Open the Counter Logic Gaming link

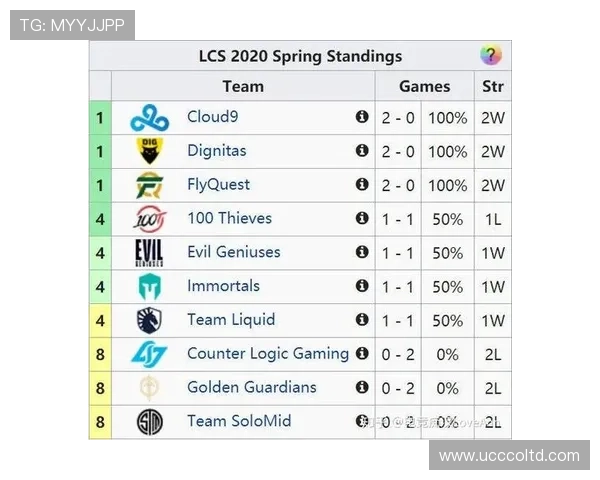267,354
